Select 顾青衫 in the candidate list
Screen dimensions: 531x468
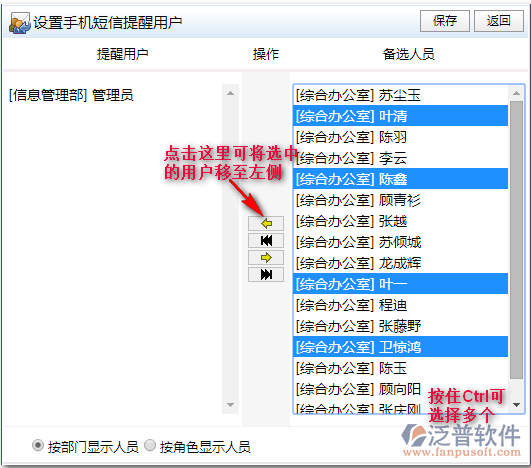coord(400,200)
